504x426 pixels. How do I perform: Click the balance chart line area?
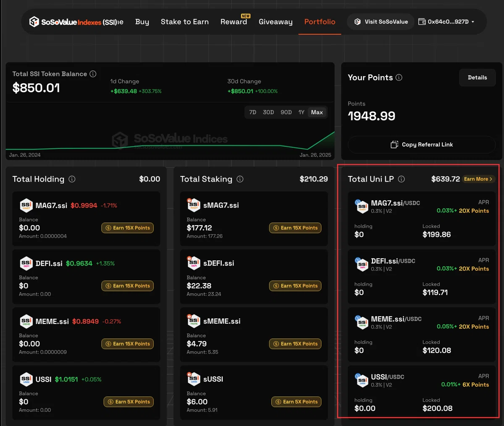(170, 141)
